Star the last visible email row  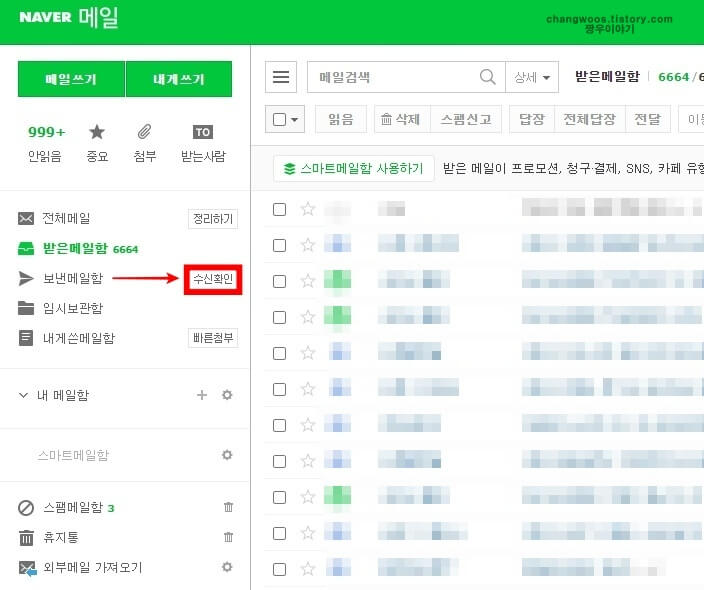(308, 569)
